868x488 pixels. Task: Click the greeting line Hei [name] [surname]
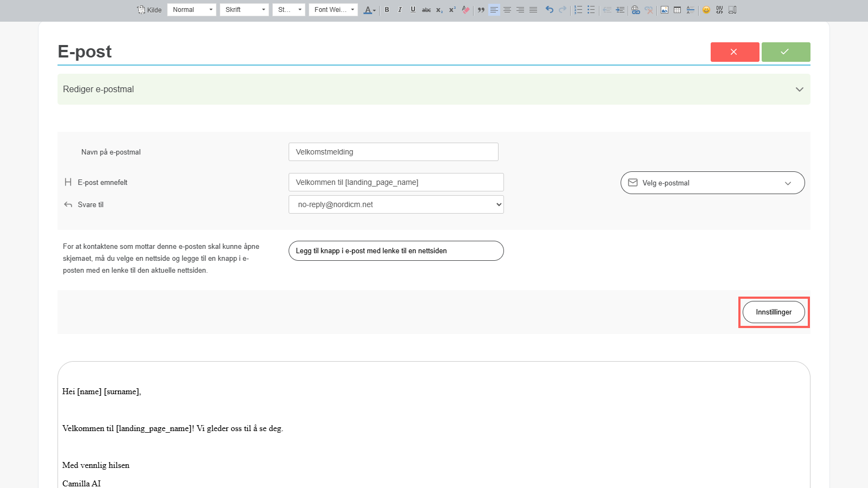tap(101, 391)
